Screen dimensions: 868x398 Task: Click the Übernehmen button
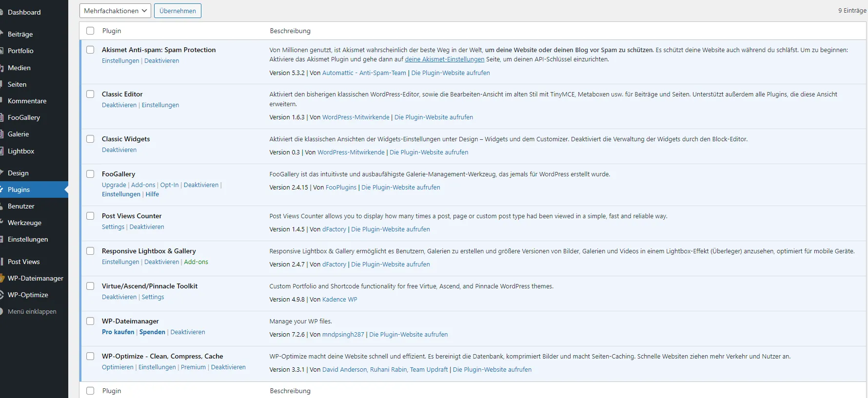(178, 11)
